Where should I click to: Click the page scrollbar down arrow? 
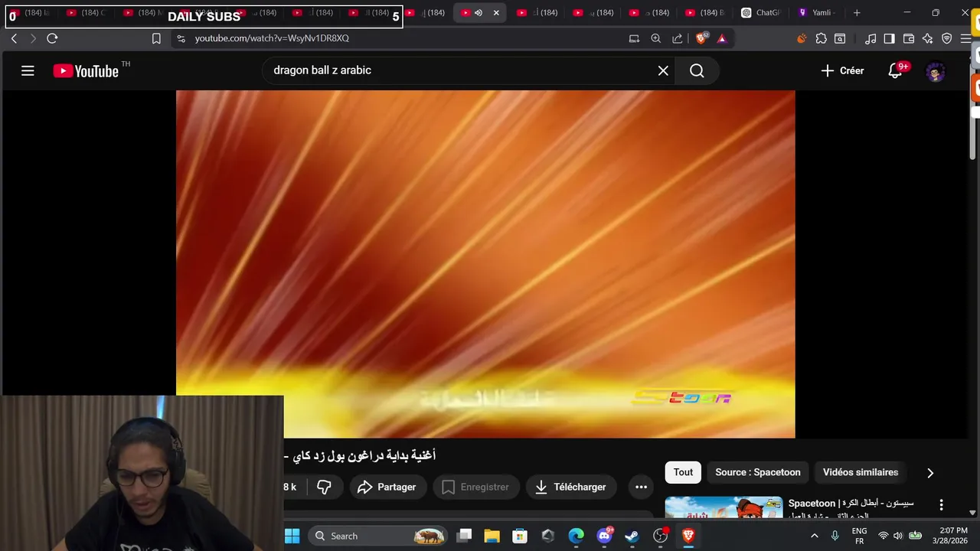pyautogui.click(x=972, y=514)
